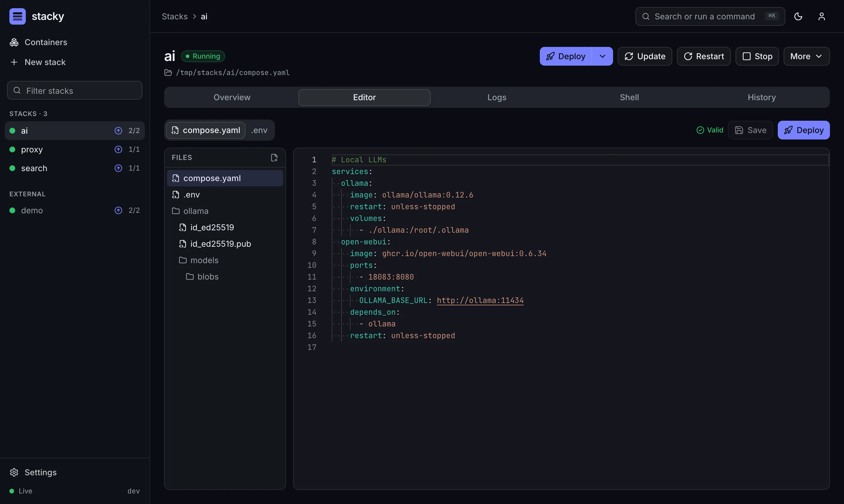
Task: Click update-available icon on ai stack
Action: click(x=118, y=130)
